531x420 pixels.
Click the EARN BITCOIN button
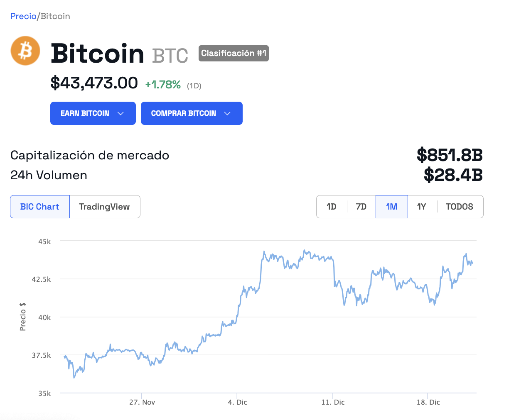click(85, 113)
